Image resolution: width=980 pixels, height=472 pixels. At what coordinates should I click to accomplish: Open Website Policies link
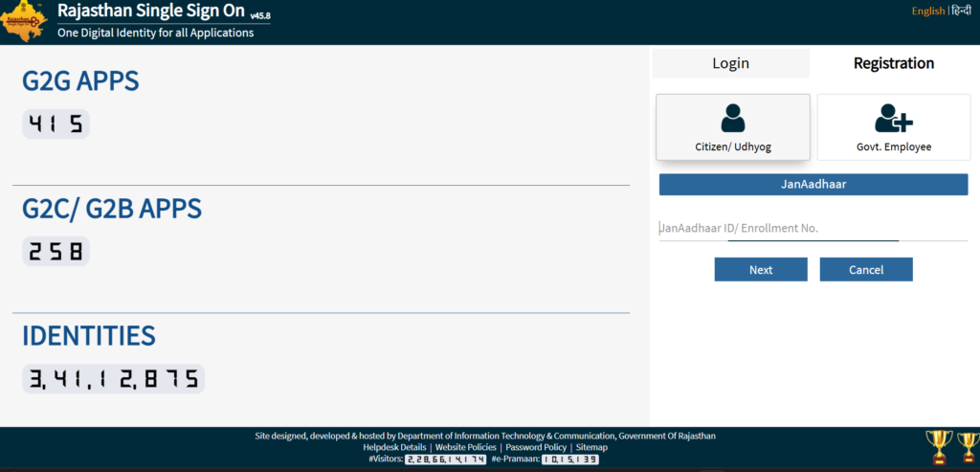pyautogui.click(x=466, y=448)
